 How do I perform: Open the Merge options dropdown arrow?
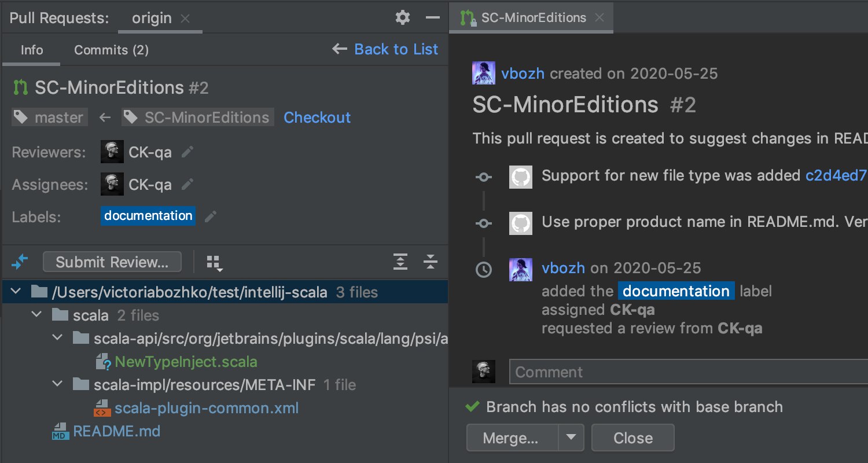click(572, 438)
